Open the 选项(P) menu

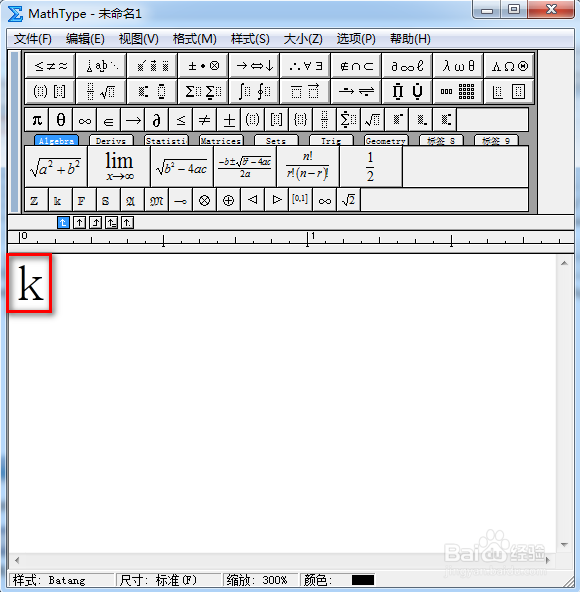[x=356, y=39]
